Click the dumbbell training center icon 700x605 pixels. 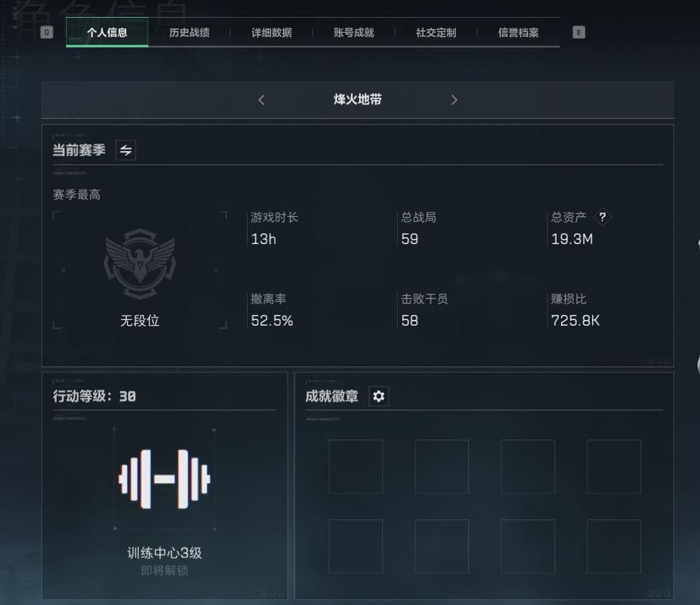[x=164, y=479]
